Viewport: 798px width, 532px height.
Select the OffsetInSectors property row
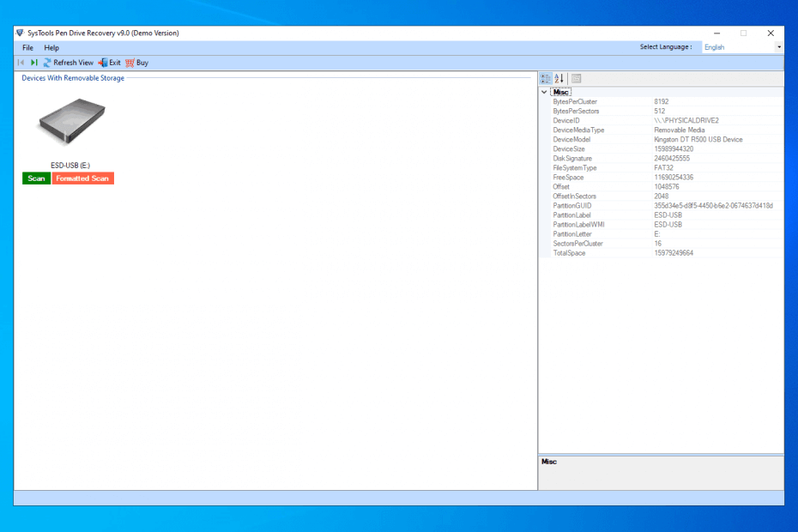pyautogui.click(x=668, y=196)
